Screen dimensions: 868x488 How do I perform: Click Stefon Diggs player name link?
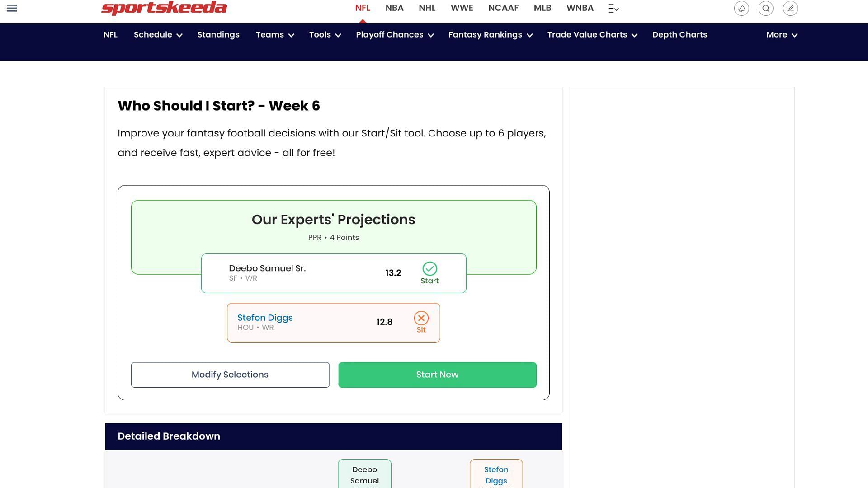click(x=265, y=317)
